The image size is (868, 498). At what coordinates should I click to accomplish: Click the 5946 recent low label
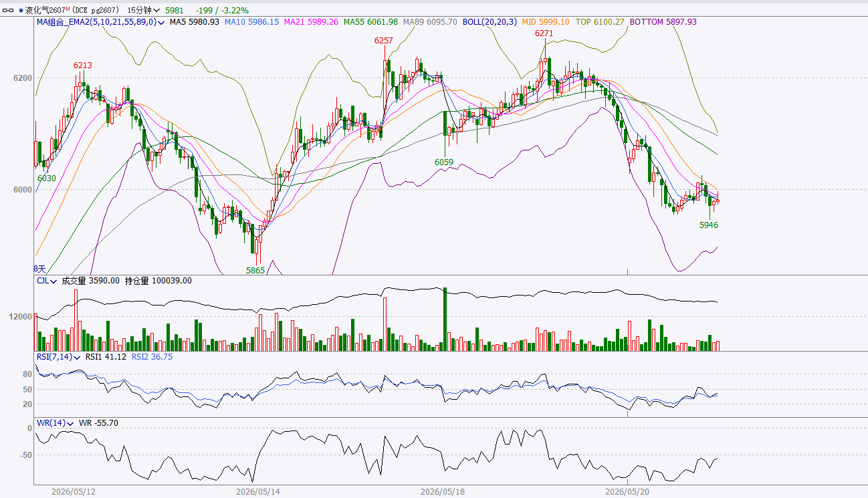709,225
